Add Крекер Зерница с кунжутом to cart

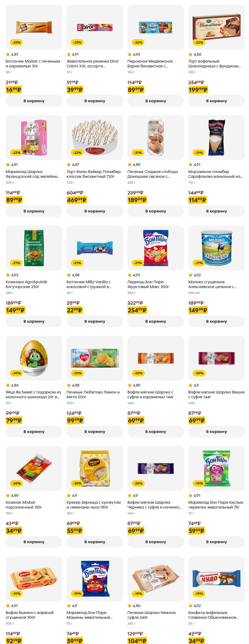pyautogui.click(x=95, y=542)
